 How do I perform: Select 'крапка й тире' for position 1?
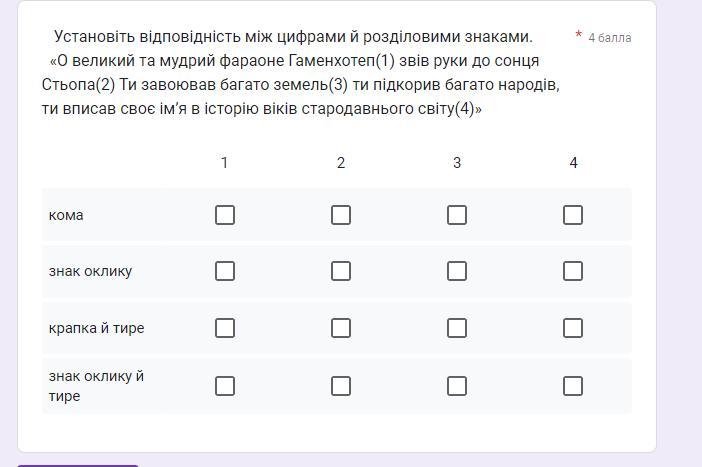click(x=225, y=328)
